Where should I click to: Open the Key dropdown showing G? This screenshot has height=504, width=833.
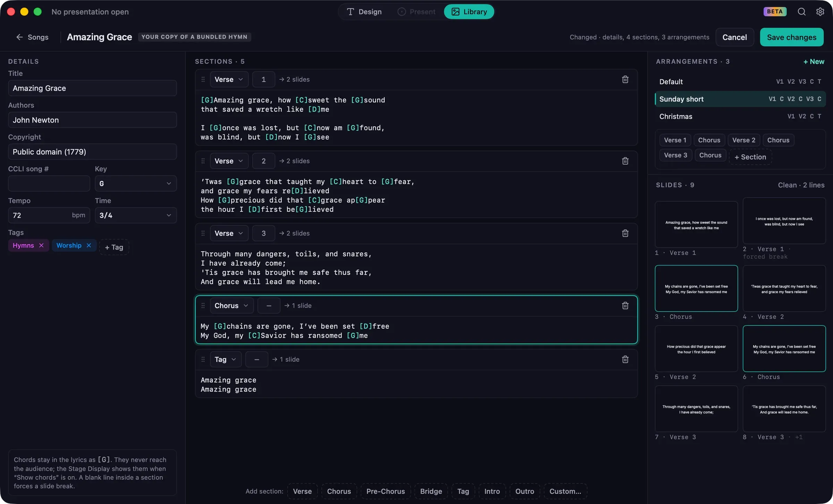[136, 184]
